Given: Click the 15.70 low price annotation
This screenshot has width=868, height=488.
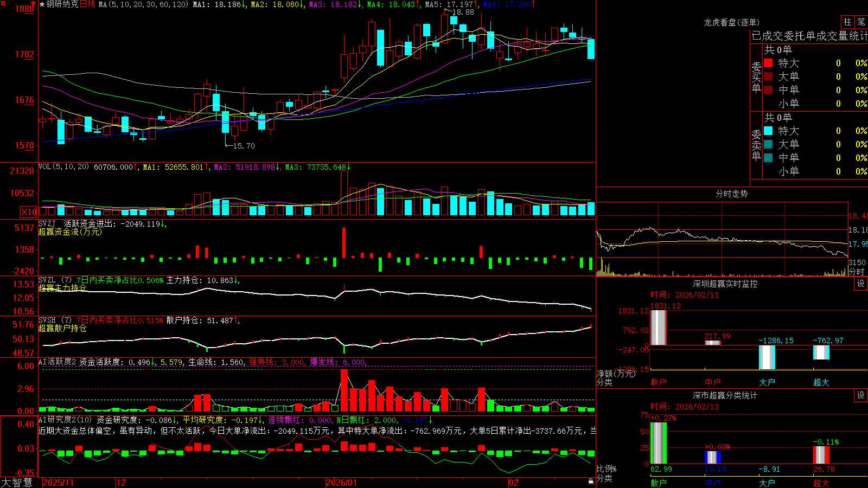Looking at the screenshot, I should coord(243,146).
